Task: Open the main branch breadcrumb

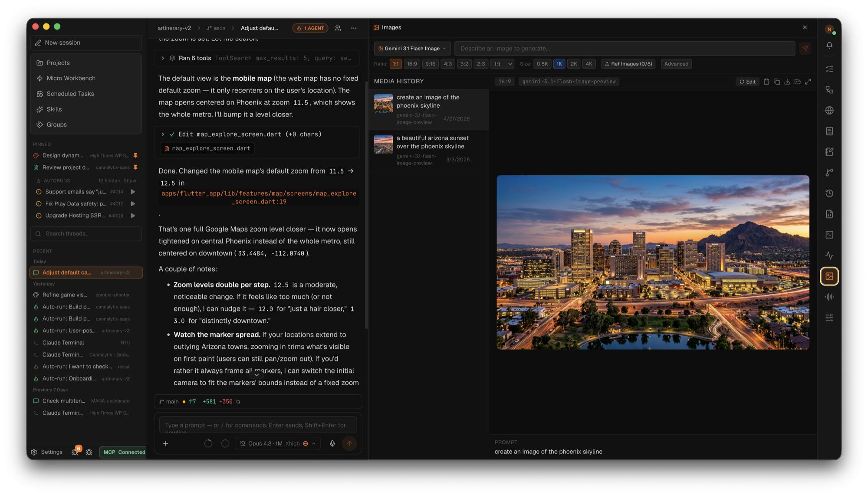Action: click(216, 28)
